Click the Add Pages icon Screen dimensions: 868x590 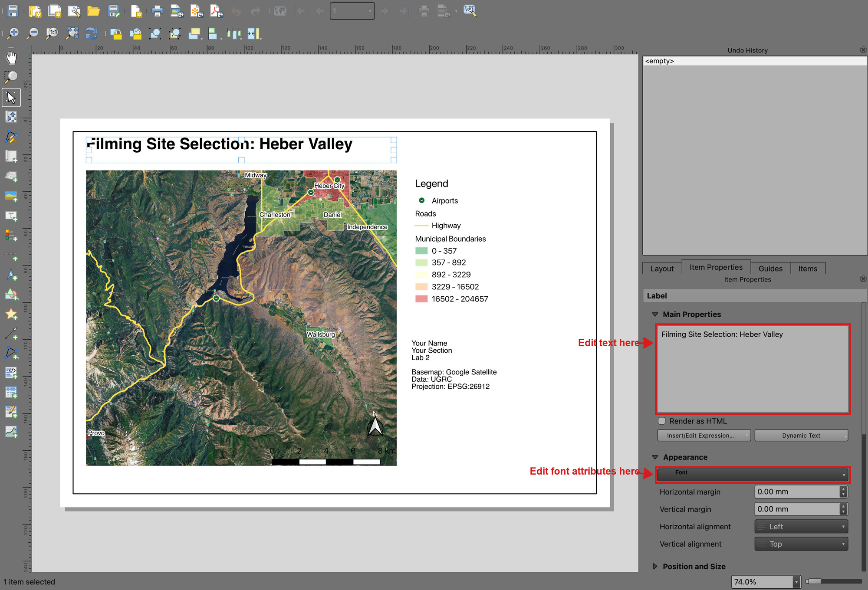(136, 11)
